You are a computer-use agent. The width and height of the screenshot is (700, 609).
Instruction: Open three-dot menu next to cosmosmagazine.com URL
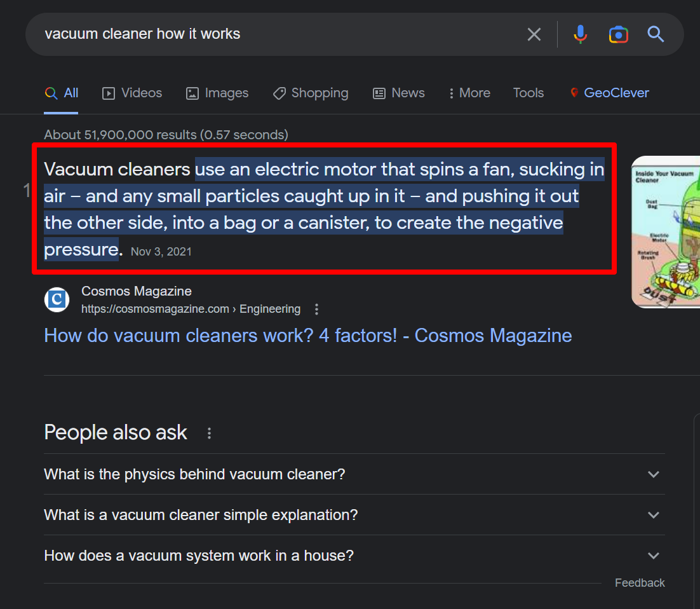(x=316, y=310)
